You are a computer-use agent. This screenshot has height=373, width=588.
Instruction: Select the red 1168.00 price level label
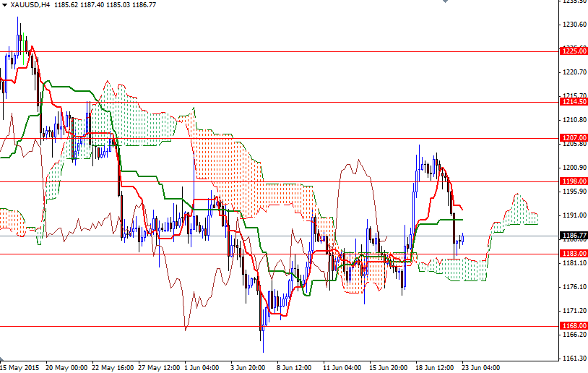573,326
